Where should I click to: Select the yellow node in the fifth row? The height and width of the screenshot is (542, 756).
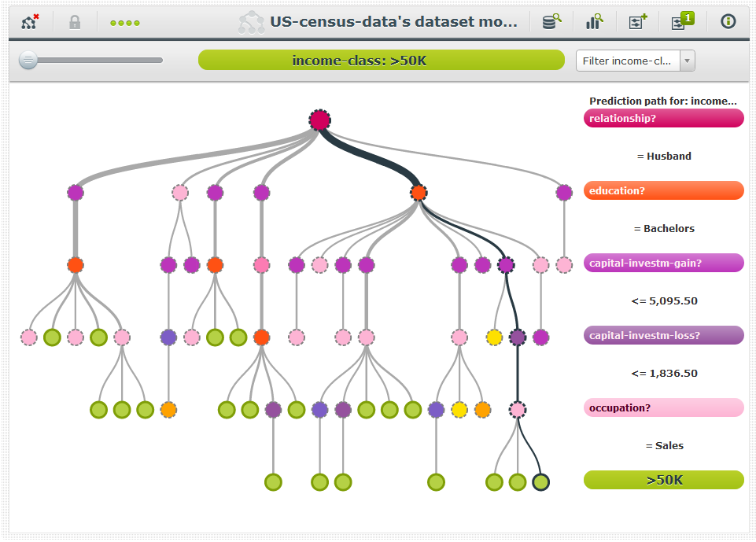459,410
